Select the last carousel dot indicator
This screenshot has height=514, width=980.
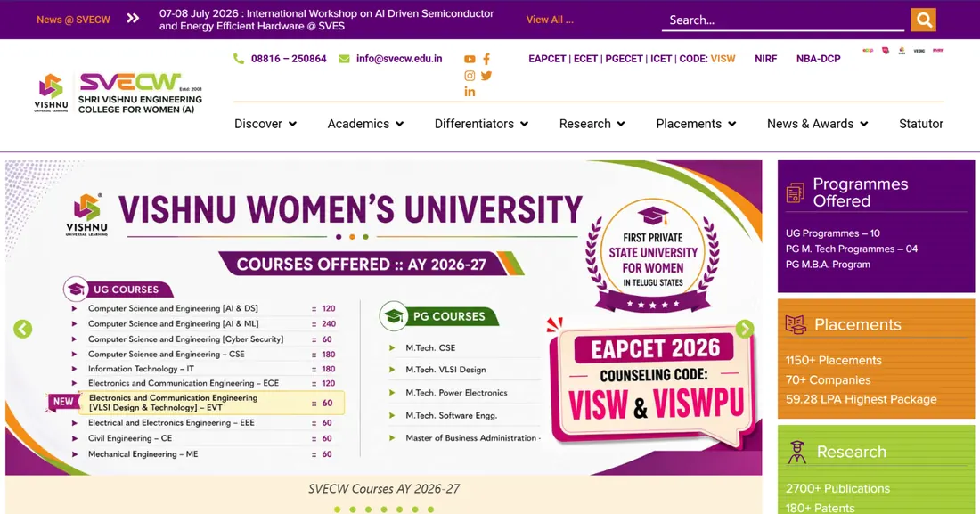430,510
